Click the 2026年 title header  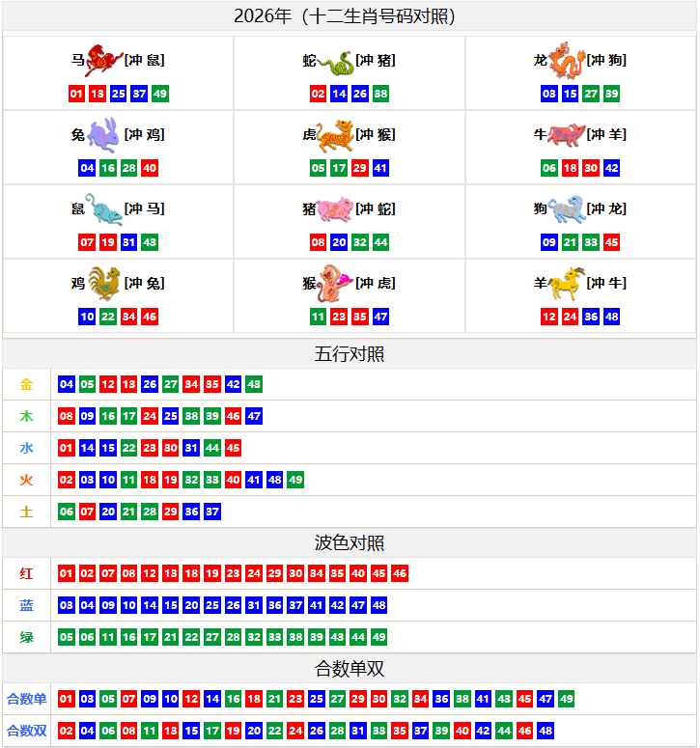point(350,16)
